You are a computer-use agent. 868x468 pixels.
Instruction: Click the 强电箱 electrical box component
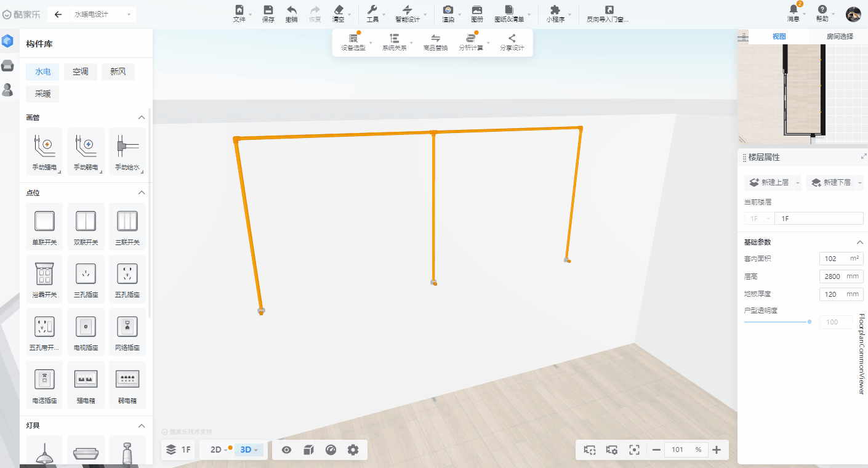(86, 383)
